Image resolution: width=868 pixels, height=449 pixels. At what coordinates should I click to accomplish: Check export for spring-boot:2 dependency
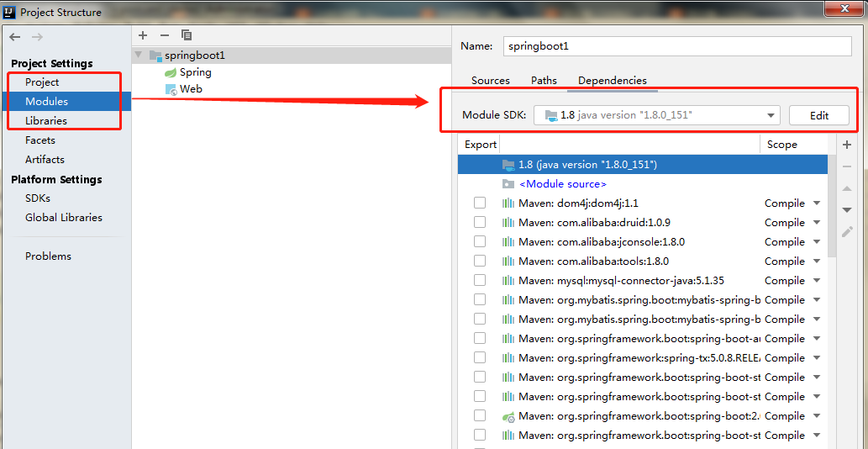[480, 415]
